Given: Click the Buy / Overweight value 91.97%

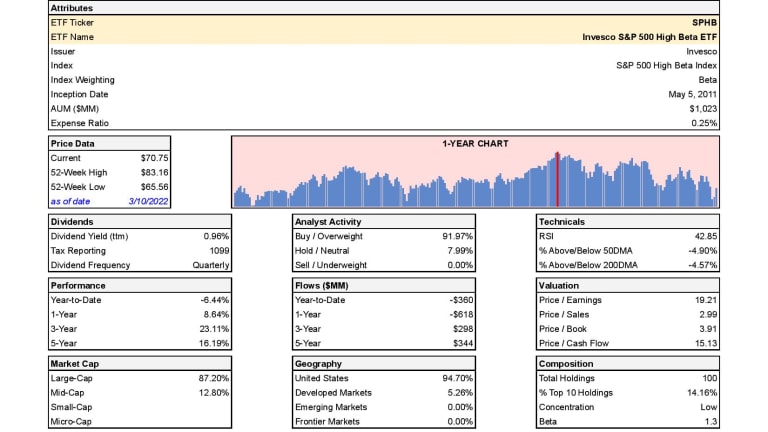Looking at the screenshot, I should pos(457,236).
